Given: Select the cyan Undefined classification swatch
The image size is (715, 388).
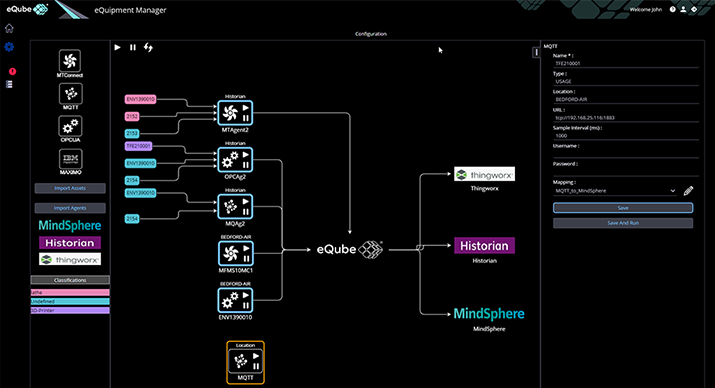Looking at the screenshot, I should tap(70, 301).
